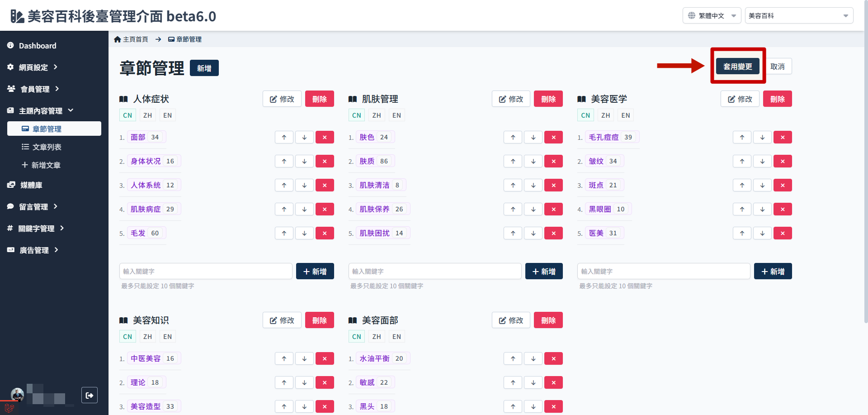Click 新增 next to 章節管理 heading
868x415 pixels.
204,68
